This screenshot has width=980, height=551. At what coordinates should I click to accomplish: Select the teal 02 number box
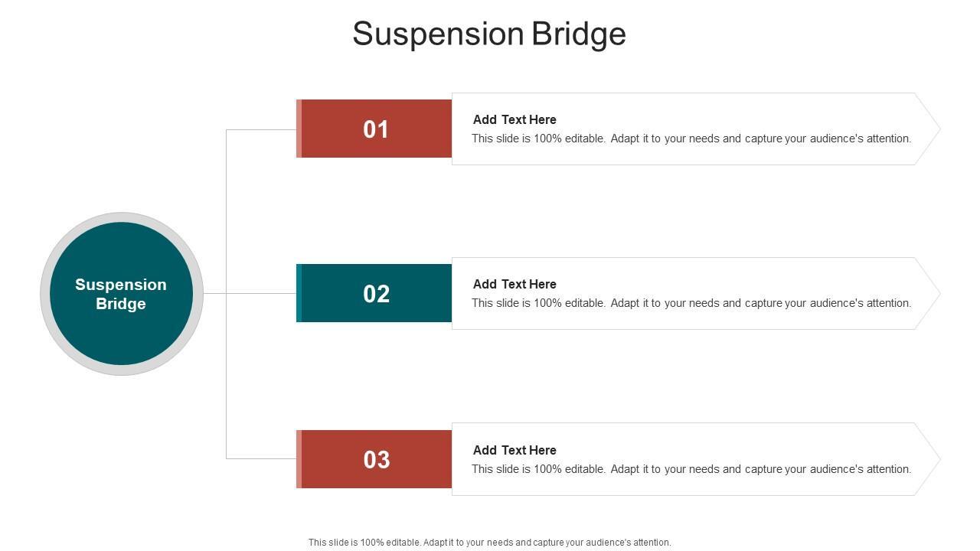tap(376, 293)
